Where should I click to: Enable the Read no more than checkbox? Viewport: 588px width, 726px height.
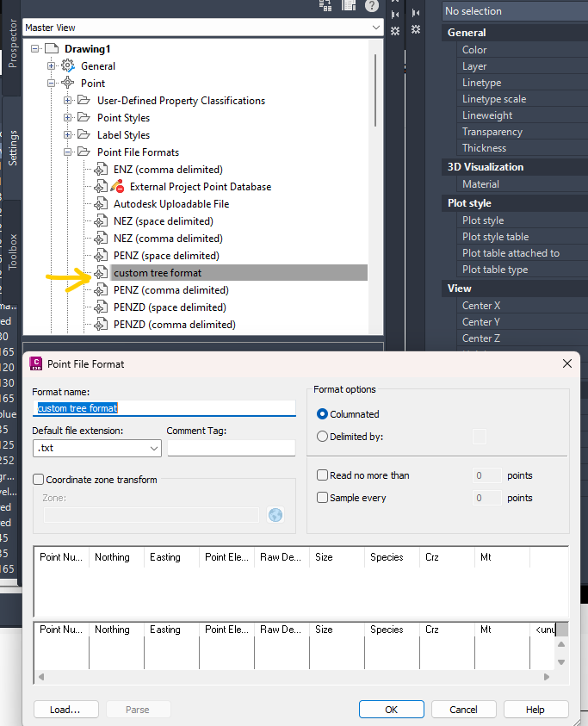pos(320,475)
